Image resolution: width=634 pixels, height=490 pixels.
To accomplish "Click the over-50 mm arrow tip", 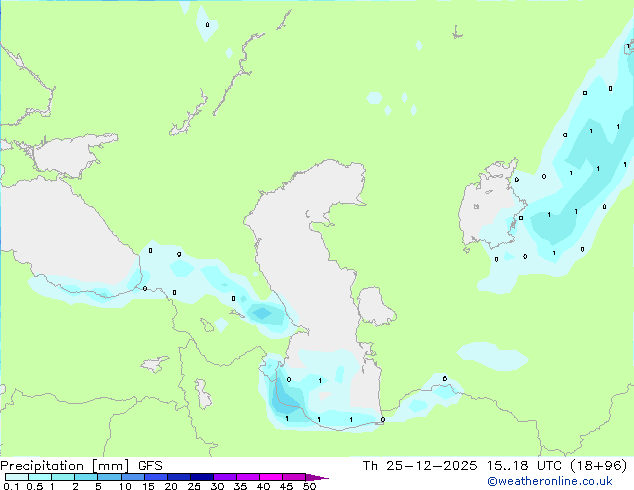I will (317, 477).
